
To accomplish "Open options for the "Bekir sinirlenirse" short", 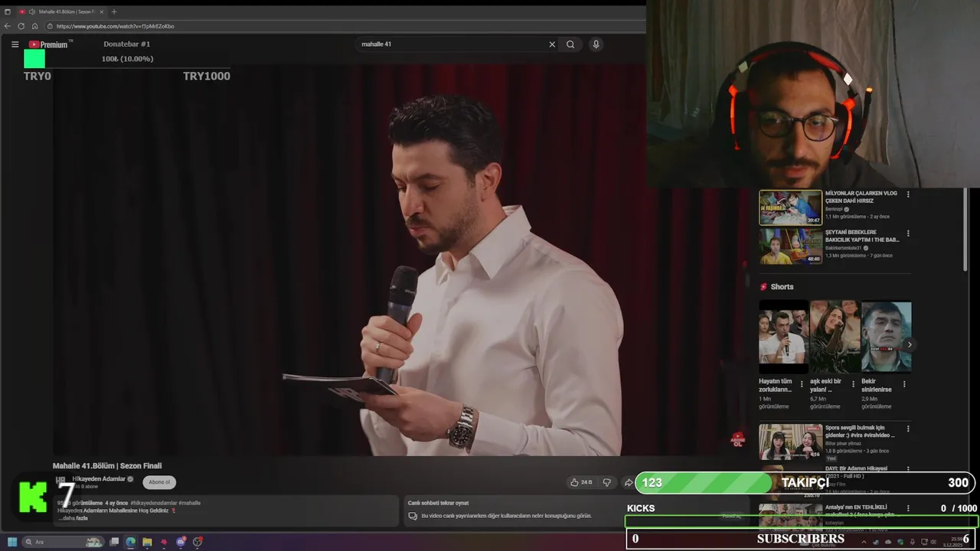I will [x=904, y=384].
